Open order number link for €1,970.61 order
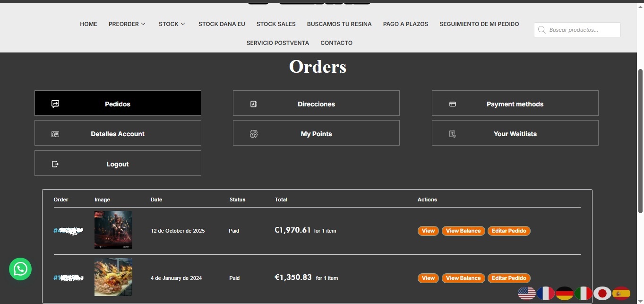The image size is (644, 304). 69,231
